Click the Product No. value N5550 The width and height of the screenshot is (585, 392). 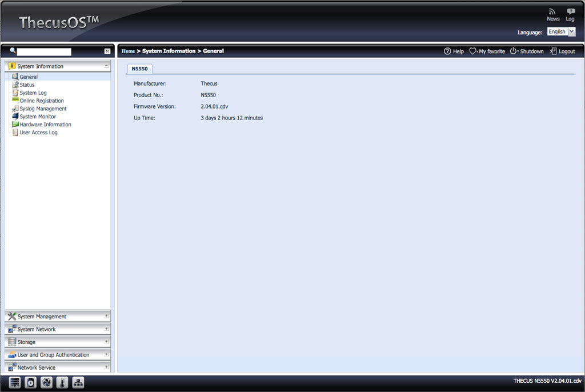tap(208, 95)
